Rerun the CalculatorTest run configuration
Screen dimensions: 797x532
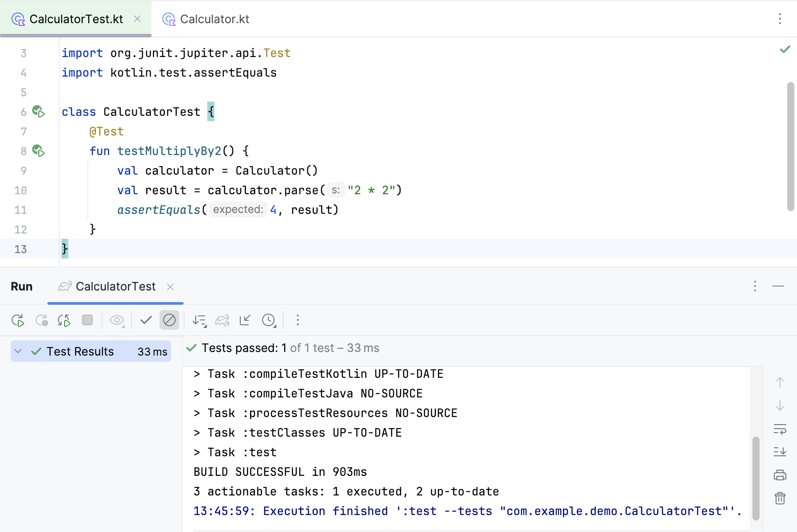(18, 320)
